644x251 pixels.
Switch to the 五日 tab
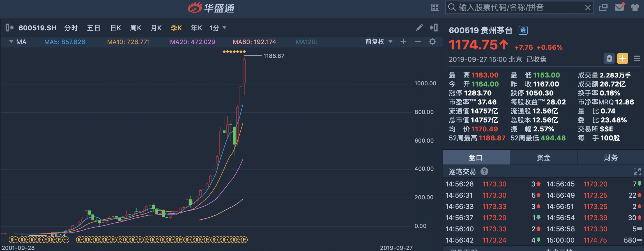point(94,28)
